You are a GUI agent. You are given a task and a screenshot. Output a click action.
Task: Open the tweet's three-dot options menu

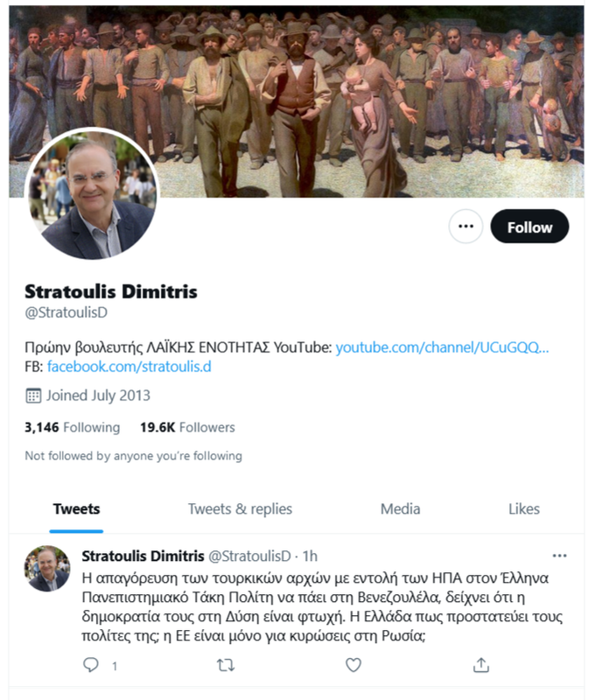(x=559, y=556)
